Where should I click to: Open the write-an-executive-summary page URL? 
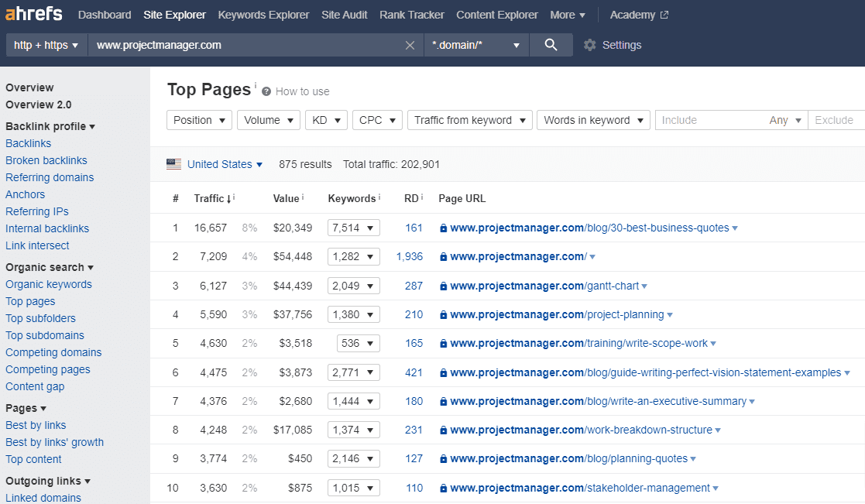tap(598, 402)
